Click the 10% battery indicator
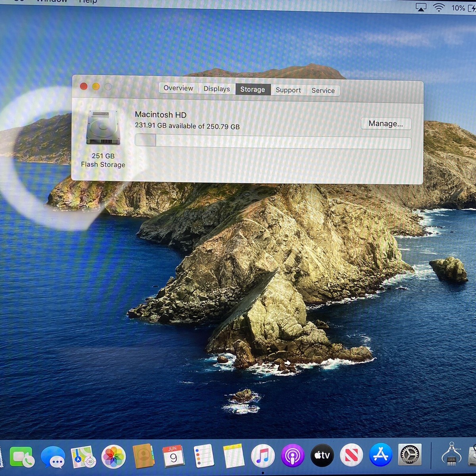 (463, 8)
